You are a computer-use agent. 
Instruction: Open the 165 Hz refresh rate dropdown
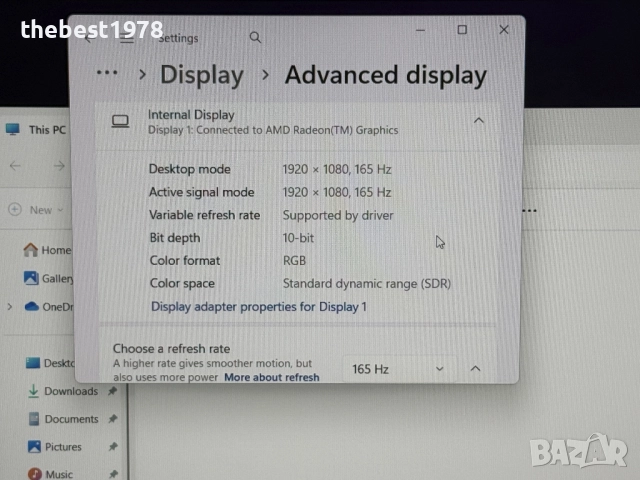(x=398, y=369)
